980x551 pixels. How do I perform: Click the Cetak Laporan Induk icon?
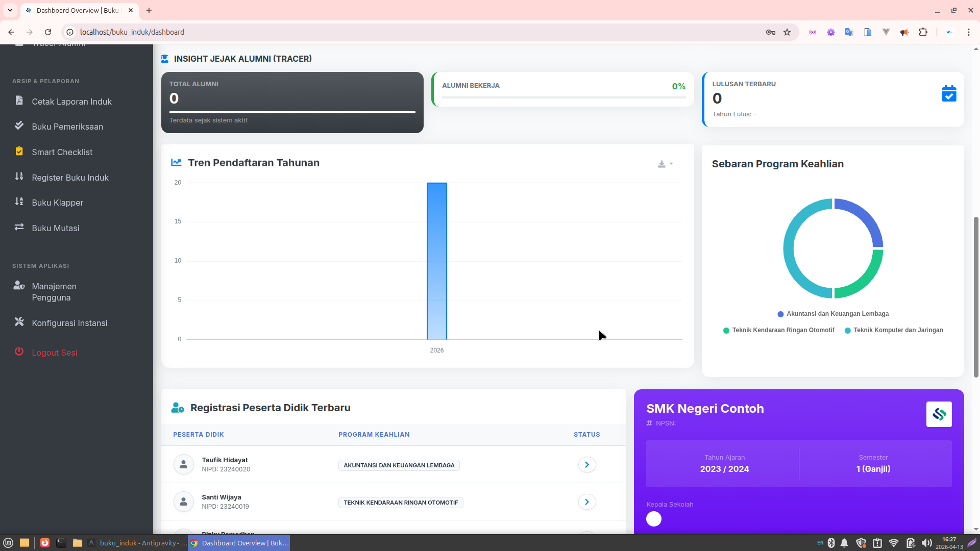click(x=19, y=101)
